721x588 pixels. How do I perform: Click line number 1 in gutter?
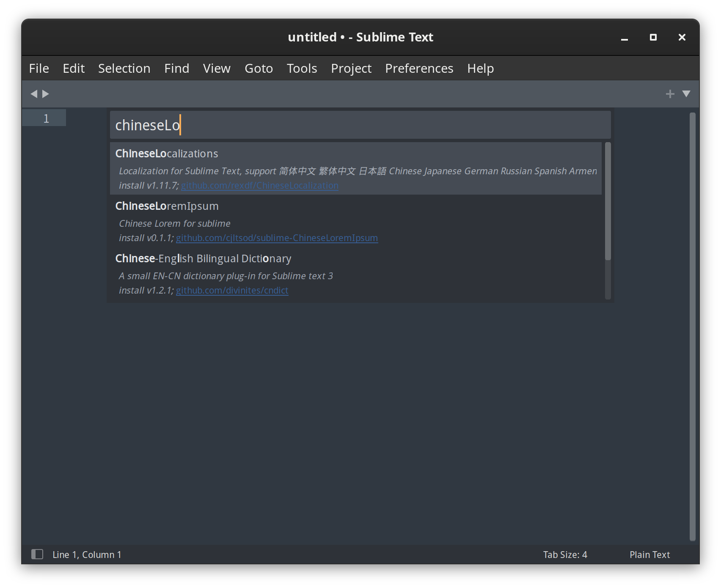coord(46,118)
